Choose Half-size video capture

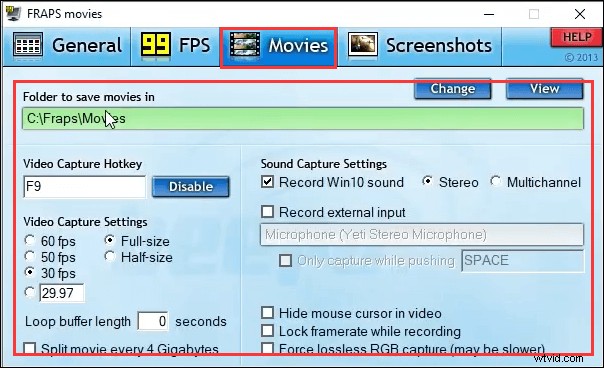[138, 257]
